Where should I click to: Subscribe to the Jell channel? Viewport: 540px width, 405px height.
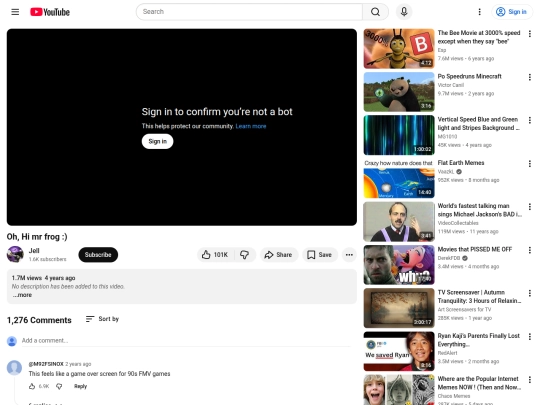click(98, 255)
